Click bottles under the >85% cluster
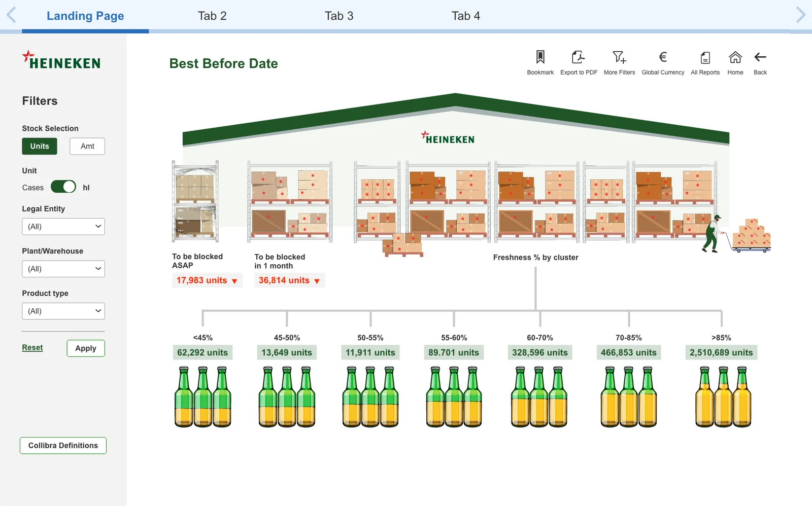The height and width of the screenshot is (506, 812). point(723,396)
